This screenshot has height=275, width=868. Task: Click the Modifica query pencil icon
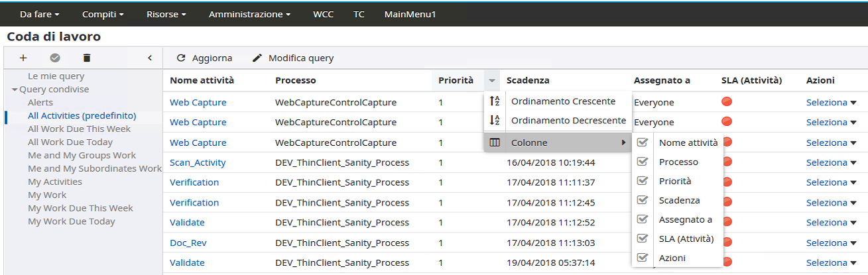(x=257, y=58)
